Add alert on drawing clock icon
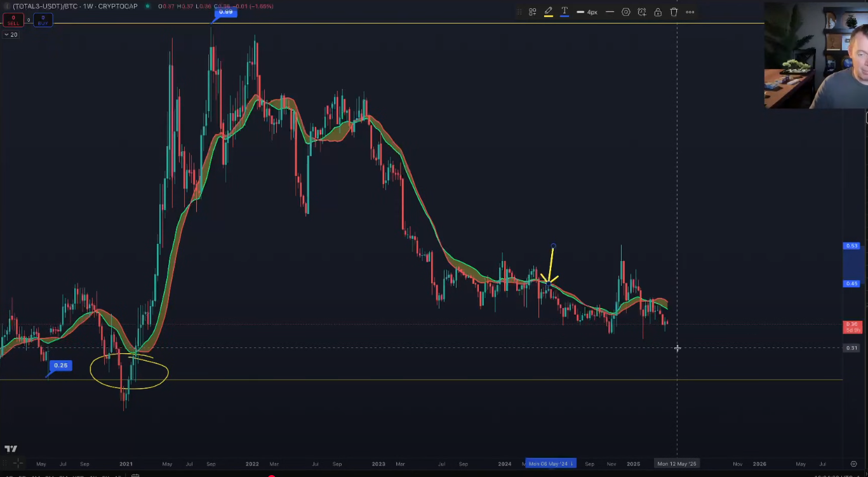The height and width of the screenshot is (477, 868). [641, 12]
